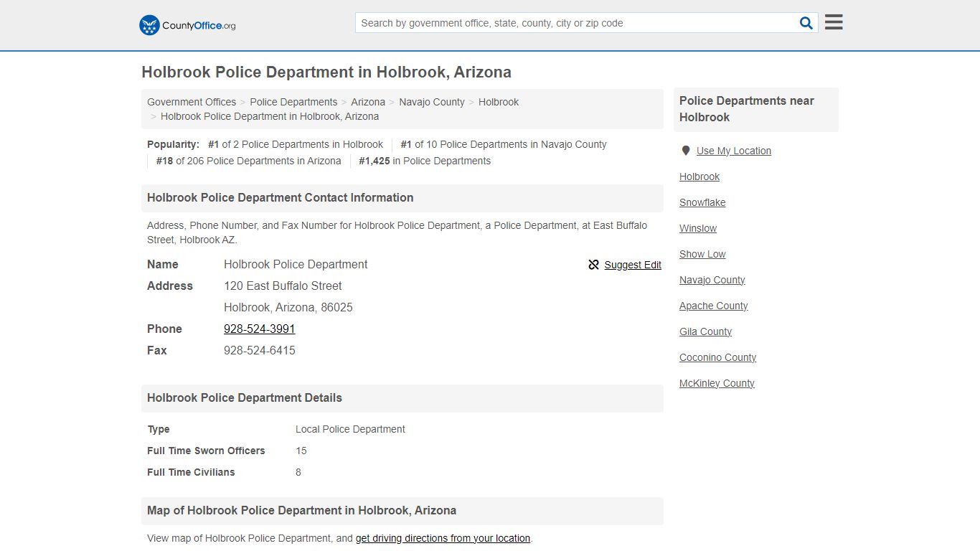Screen dimensions: 980x551
Task: Select Name value Holbrook Police Department
Action: pos(296,264)
